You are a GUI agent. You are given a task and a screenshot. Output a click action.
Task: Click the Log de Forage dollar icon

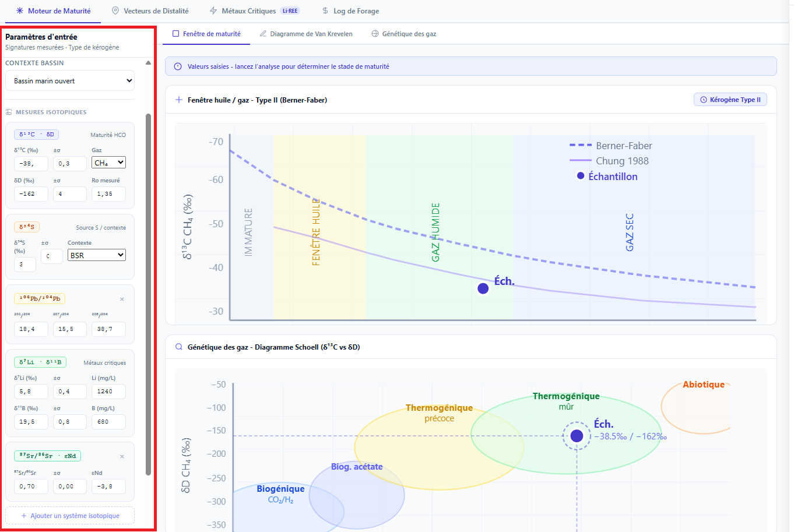325,11
